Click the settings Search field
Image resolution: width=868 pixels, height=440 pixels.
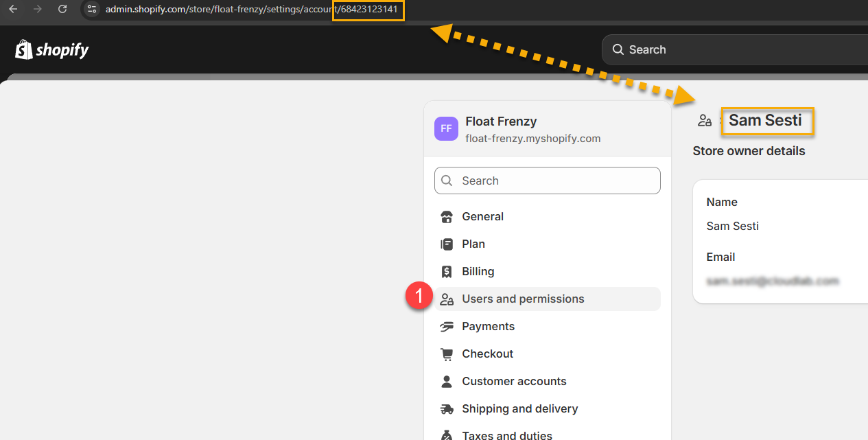click(x=548, y=181)
